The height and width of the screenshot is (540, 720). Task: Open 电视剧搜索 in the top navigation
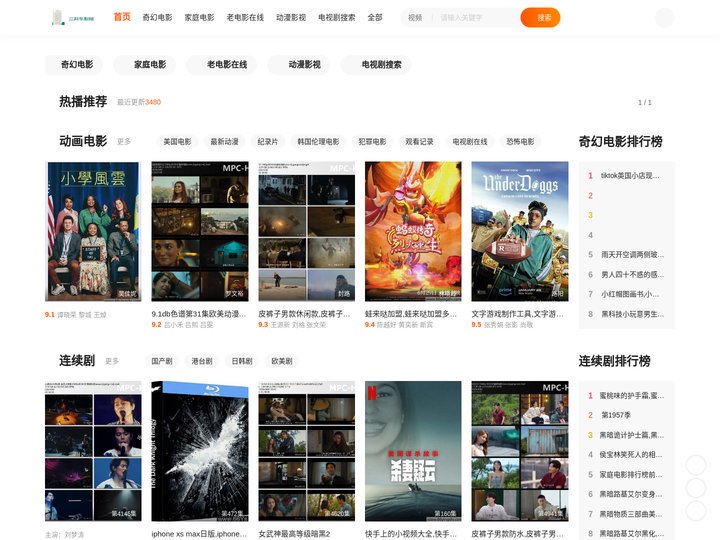click(x=337, y=17)
